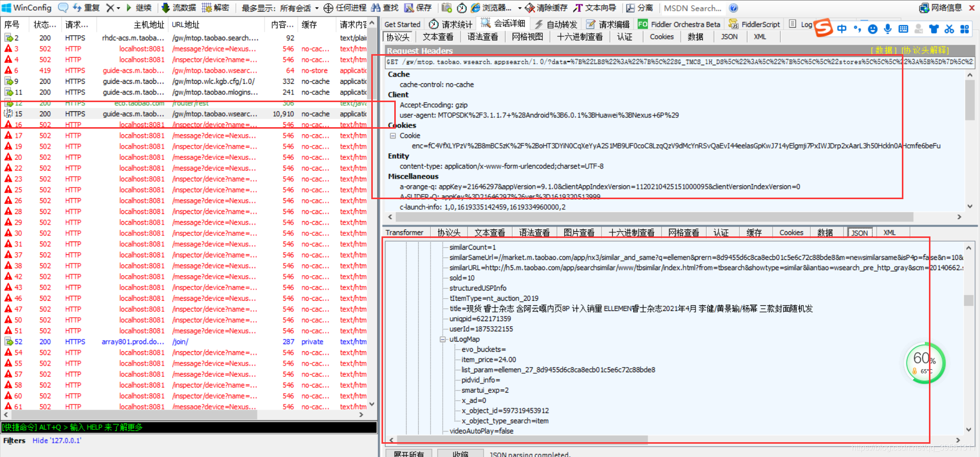The height and width of the screenshot is (457, 980).
Task: Toggle the Decode (解密) button
Action: [x=216, y=8]
